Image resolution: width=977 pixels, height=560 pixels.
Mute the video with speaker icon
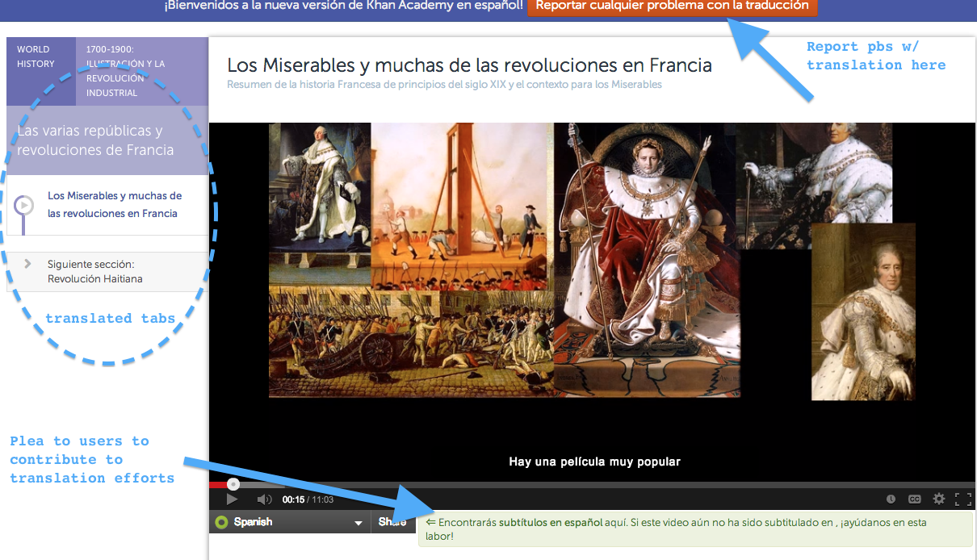coord(264,499)
